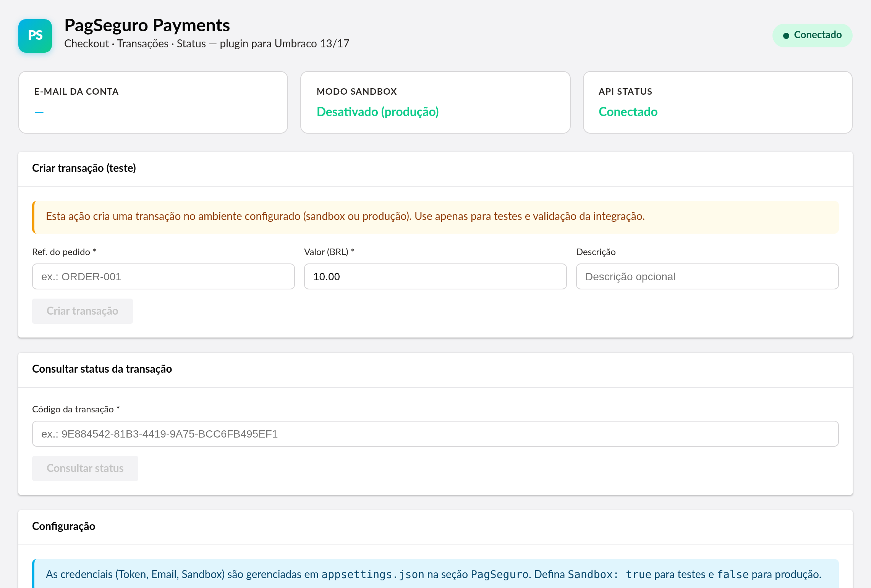Click the Desativado (produção) sandbox value

[x=378, y=112]
